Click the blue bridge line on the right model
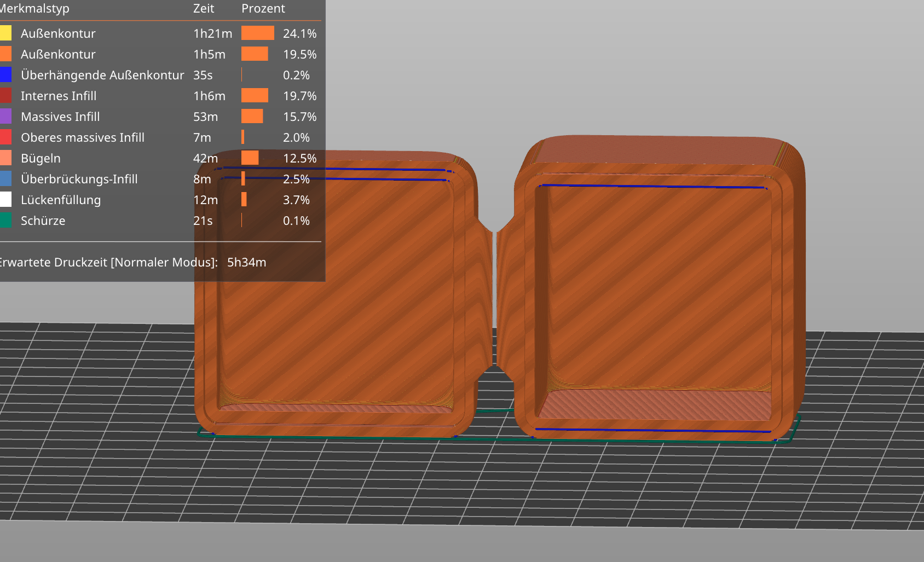The width and height of the screenshot is (924, 562). (651, 186)
